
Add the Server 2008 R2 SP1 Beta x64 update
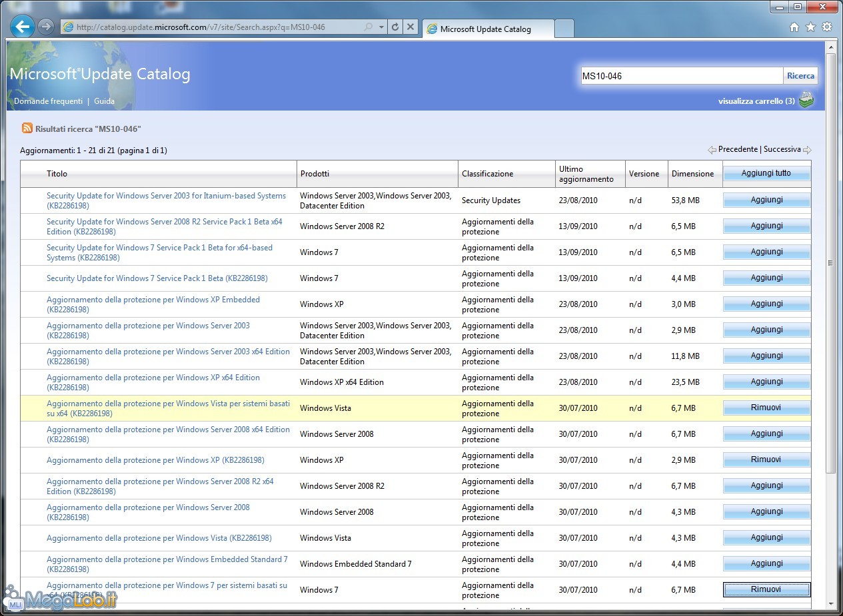(766, 226)
